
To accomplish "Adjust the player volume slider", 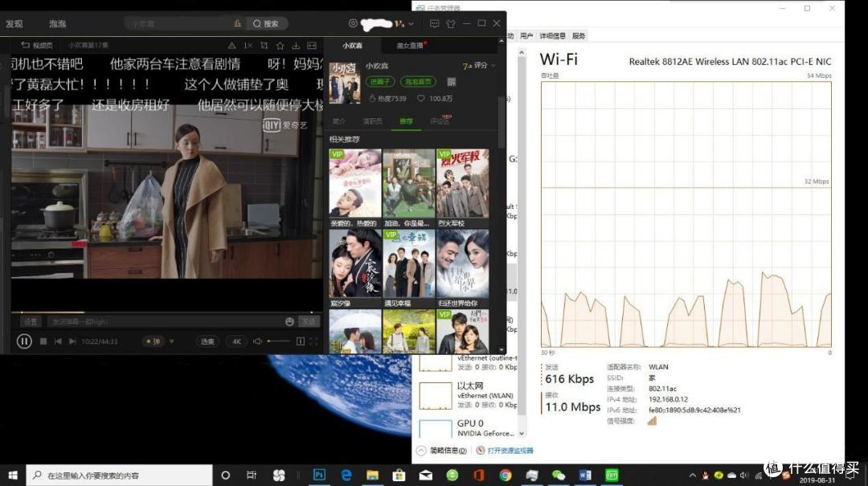I will (278, 341).
